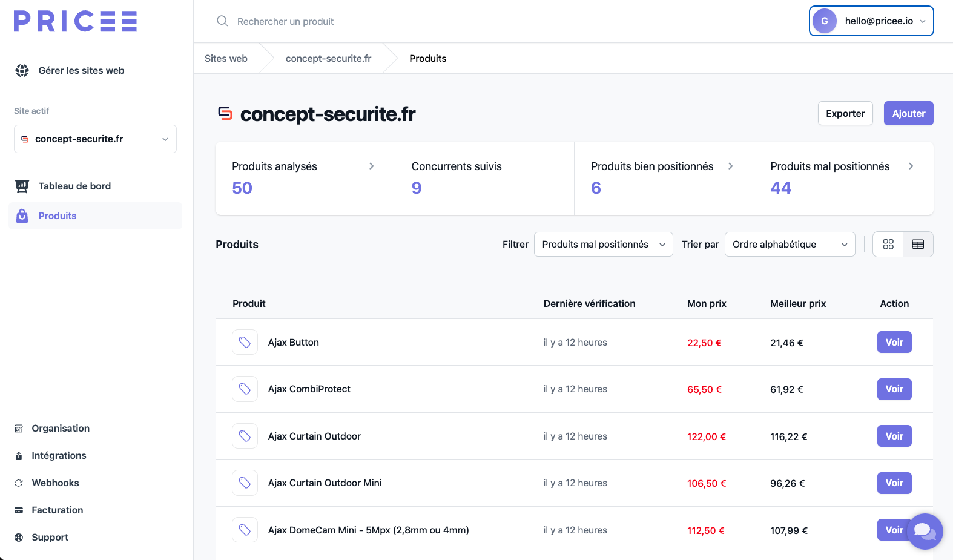The height and width of the screenshot is (560, 953).
Task: Open the live chat bubble
Action: pos(925,531)
